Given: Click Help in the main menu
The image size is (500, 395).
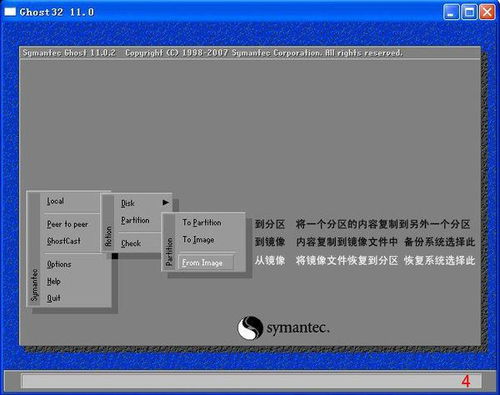Looking at the screenshot, I should click(x=53, y=281).
